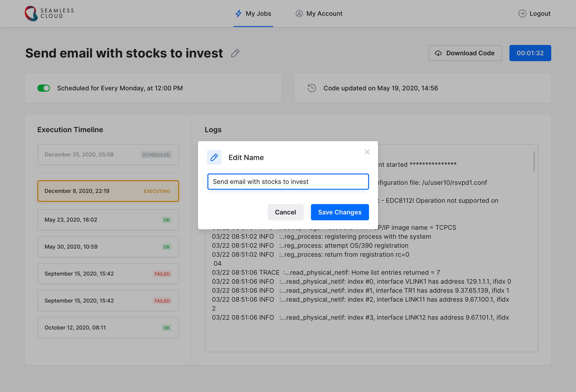
Task: Click the logs panel scrollbar
Action: tap(534, 161)
